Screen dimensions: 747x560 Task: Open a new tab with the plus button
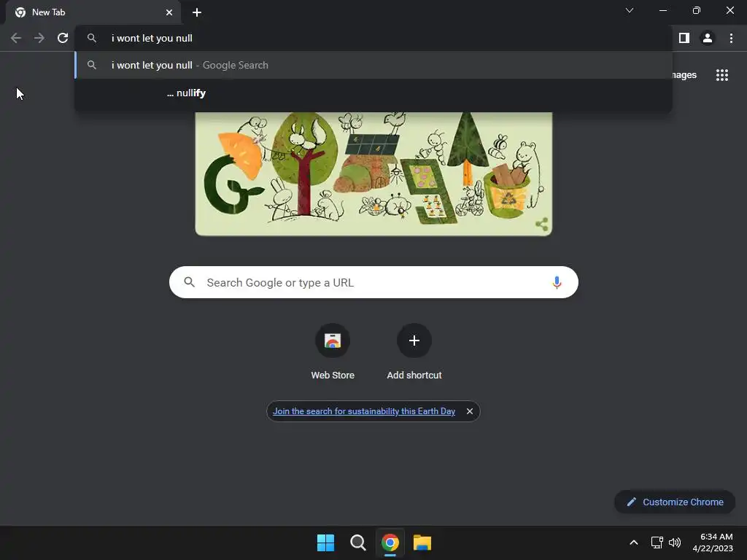click(197, 12)
